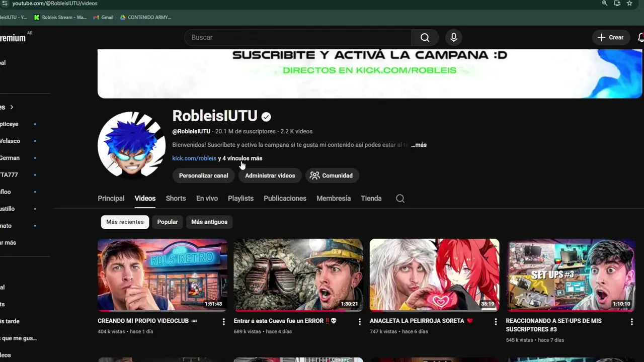Select the Más recientes filter chip
Screen dimensions: 644x362
[125, 222]
